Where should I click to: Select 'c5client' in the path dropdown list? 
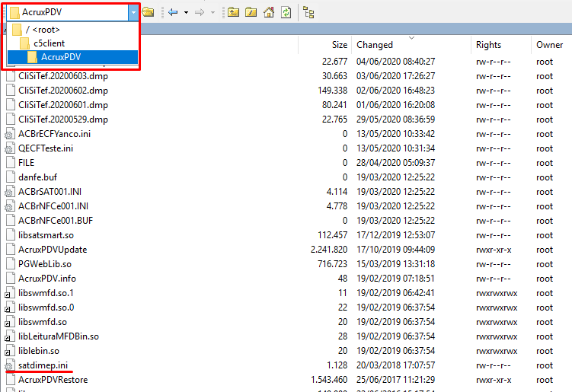pyautogui.click(x=73, y=43)
